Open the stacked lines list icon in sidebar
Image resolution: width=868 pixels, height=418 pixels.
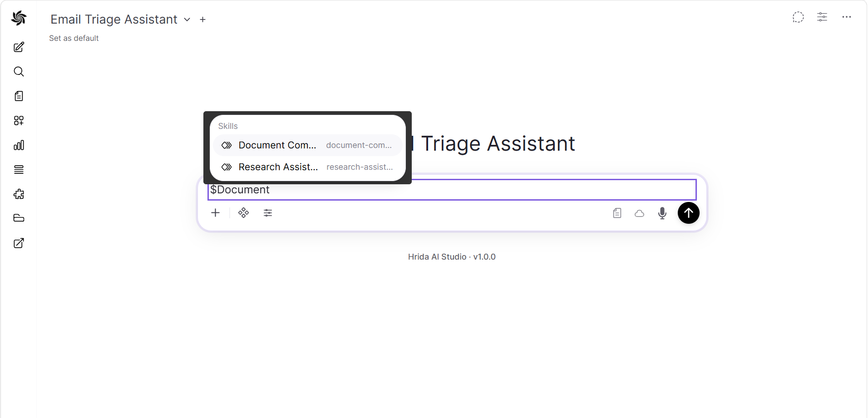click(x=19, y=170)
